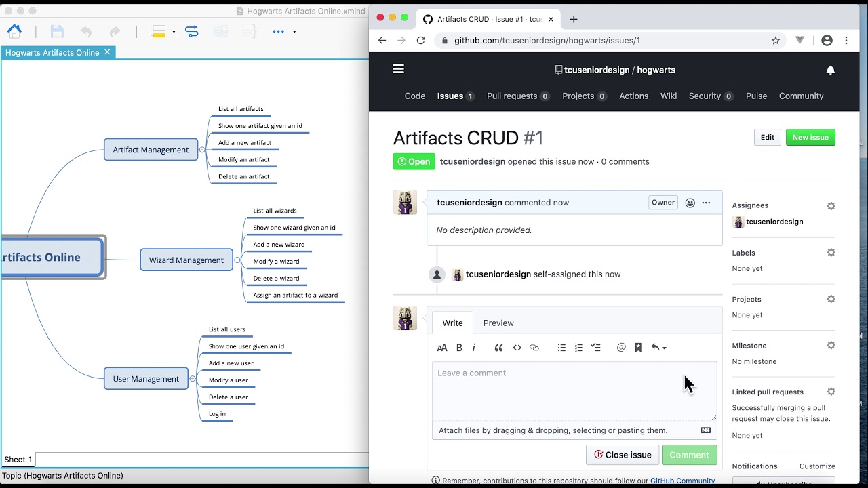Open the saved replies dropdown arrow
868x488 pixels.
(x=658, y=348)
